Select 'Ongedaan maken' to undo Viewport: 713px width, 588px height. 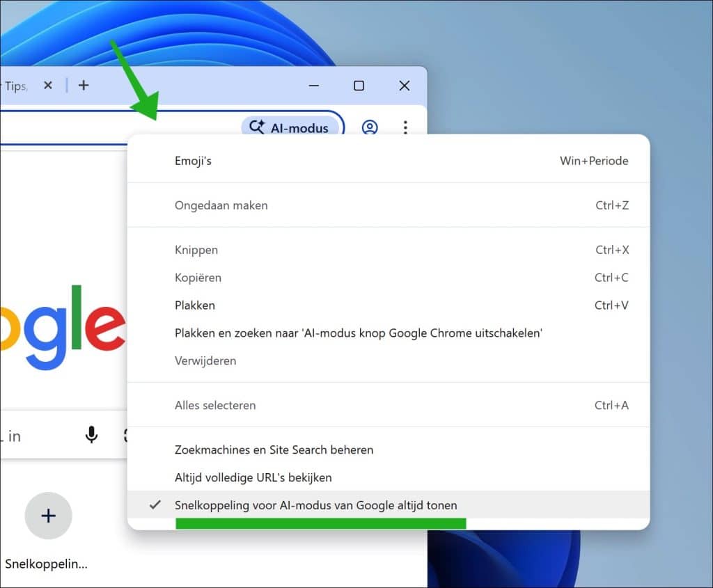coord(221,205)
